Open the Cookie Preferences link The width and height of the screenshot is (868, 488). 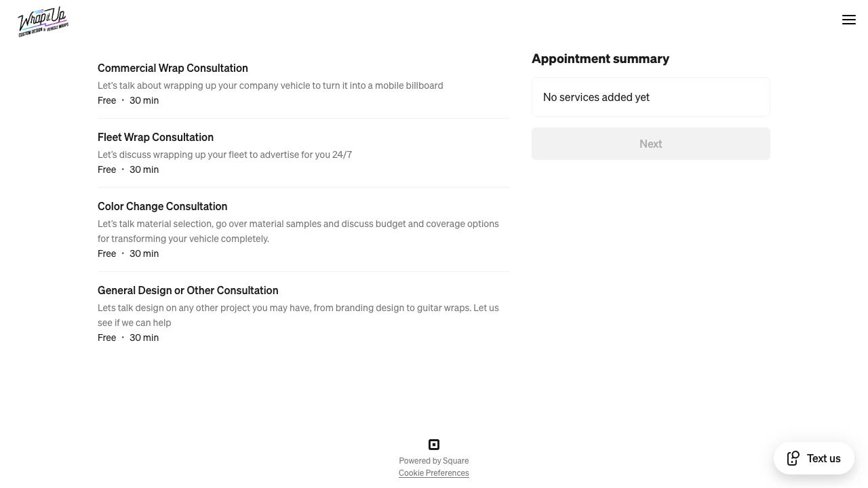coord(434,473)
